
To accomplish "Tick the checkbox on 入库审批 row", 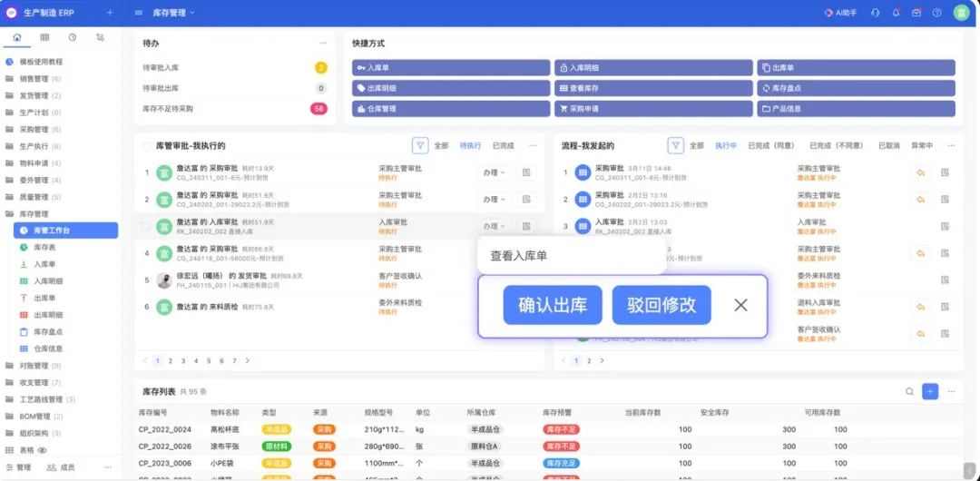I will pyautogui.click(x=147, y=226).
